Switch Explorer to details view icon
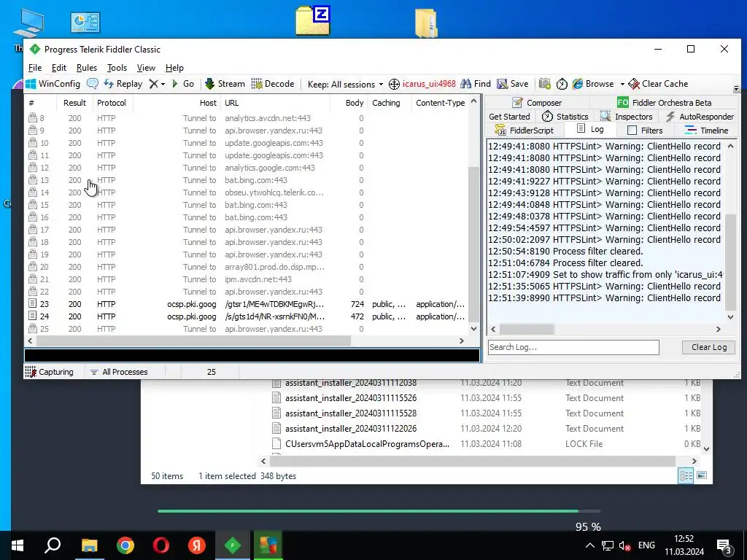 coord(686,475)
